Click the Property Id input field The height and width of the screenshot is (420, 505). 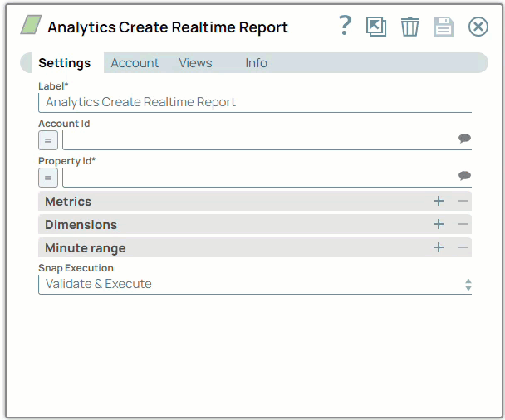click(x=257, y=177)
